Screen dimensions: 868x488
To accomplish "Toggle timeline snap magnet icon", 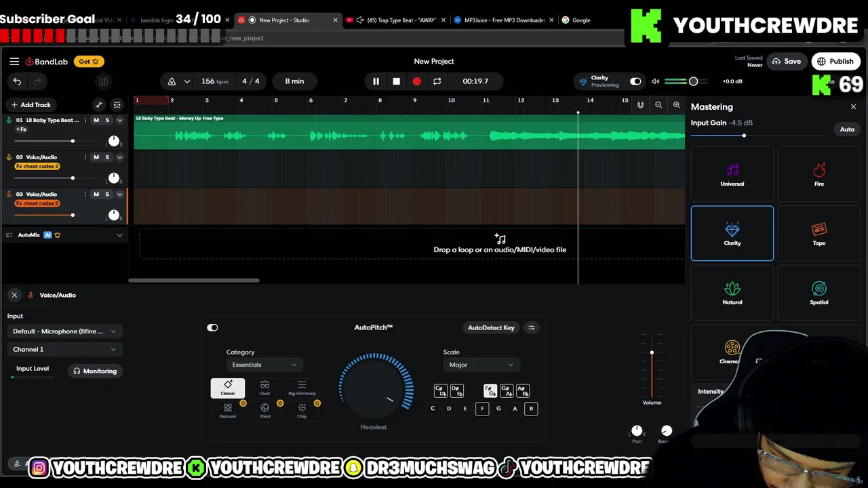I will 640,105.
